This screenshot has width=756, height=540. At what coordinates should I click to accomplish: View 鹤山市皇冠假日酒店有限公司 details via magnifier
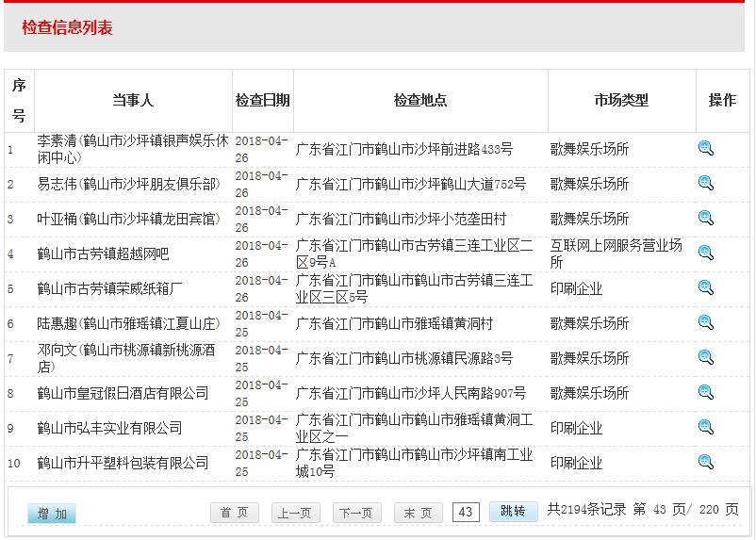(705, 392)
